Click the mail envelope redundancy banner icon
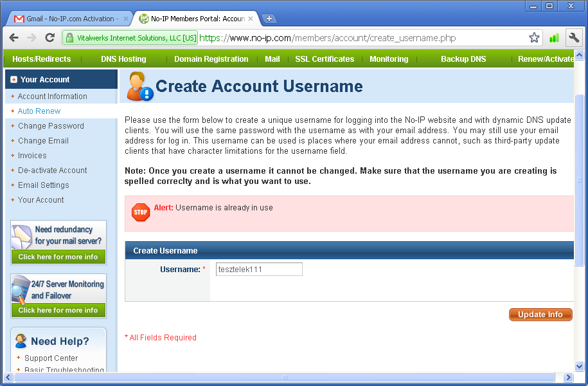The width and height of the screenshot is (588, 386). 21,237
